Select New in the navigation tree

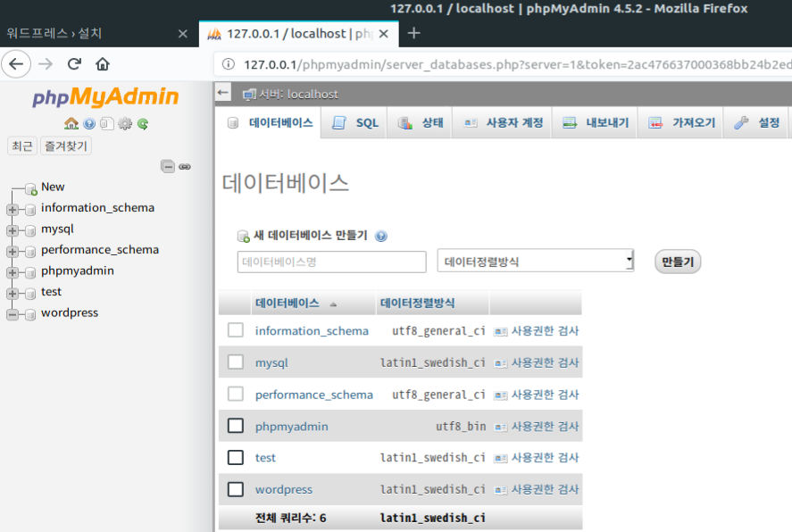(53, 187)
